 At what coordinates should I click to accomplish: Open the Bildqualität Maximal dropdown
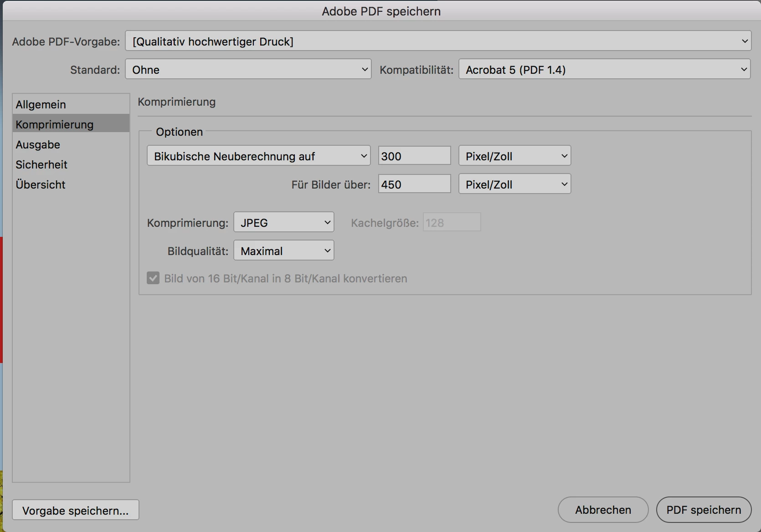pyautogui.click(x=283, y=251)
